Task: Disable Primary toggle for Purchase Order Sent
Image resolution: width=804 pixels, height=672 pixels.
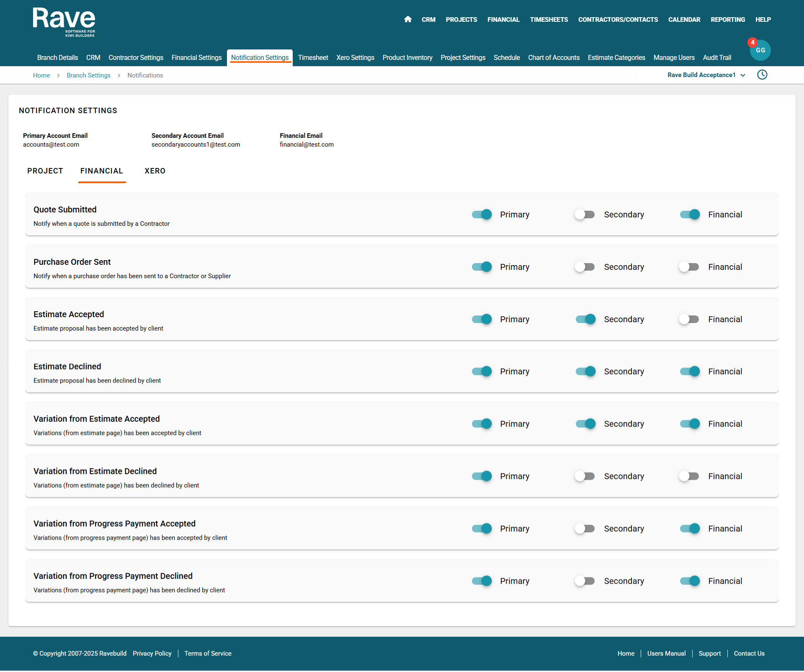Action: pos(482,267)
